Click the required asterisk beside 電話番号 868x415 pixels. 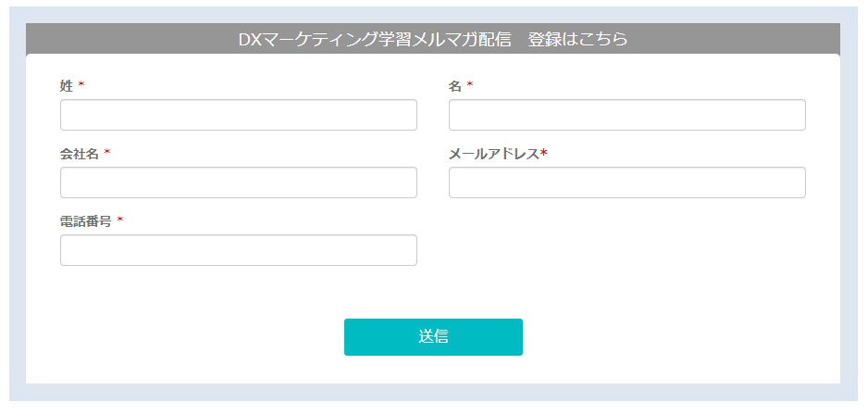coord(120,220)
